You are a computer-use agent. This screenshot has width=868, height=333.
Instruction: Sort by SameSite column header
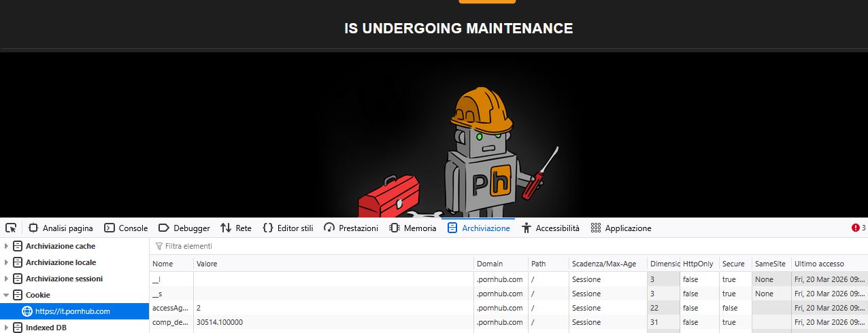pos(771,264)
